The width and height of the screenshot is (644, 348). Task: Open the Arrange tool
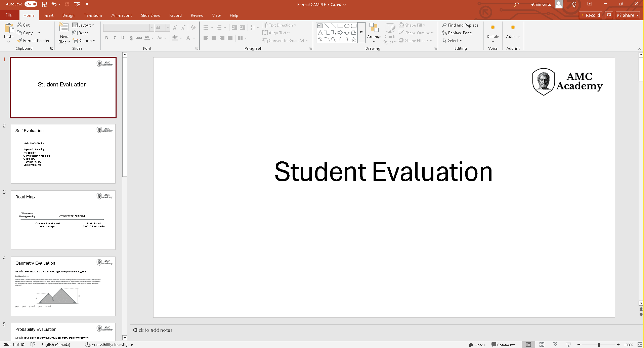(374, 33)
